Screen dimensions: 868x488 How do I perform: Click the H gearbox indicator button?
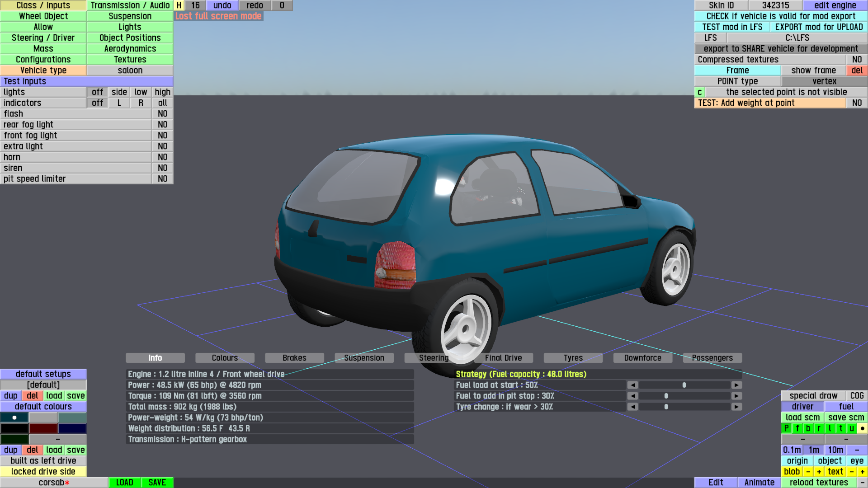[x=179, y=5]
